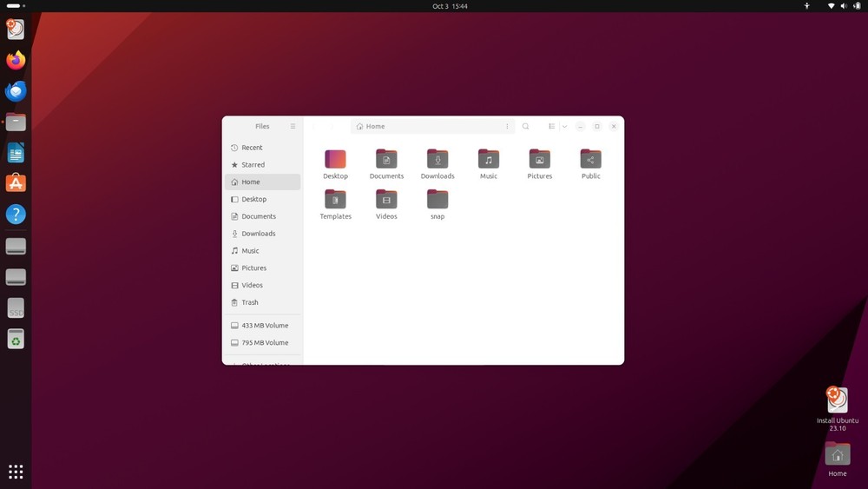Select Music in the sidebar
Image resolution: width=868 pixels, height=489 pixels.
[x=262, y=251]
